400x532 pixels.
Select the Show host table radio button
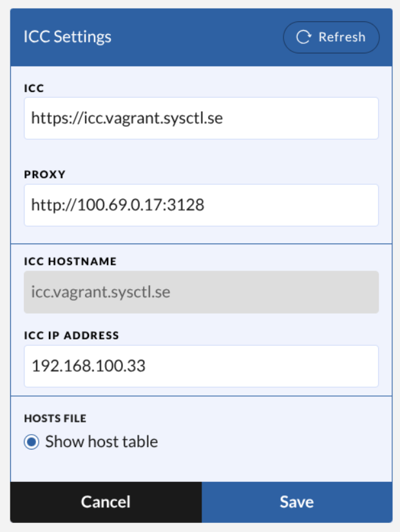click(x=32, y=442)
